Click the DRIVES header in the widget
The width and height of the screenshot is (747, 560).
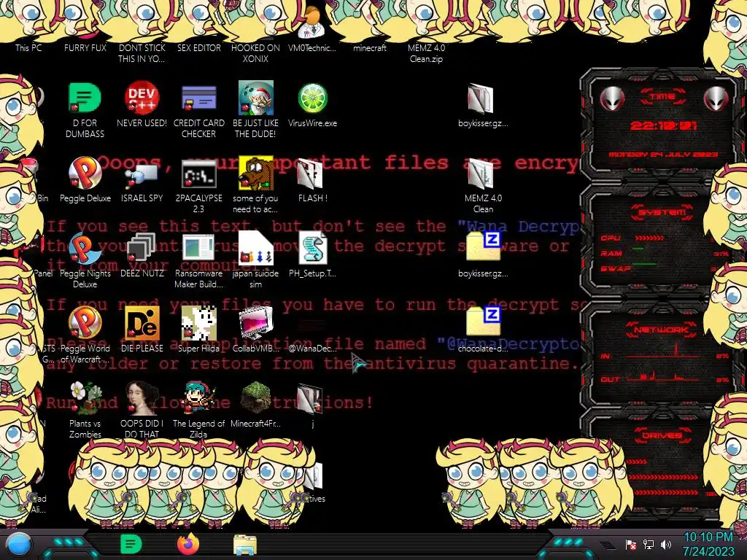(662, 435)
